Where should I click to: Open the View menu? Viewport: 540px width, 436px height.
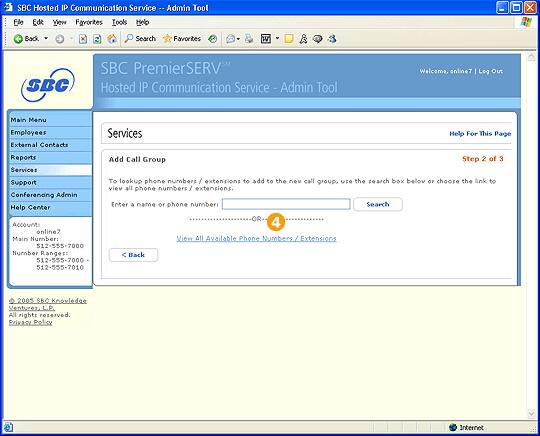point(59,22)
